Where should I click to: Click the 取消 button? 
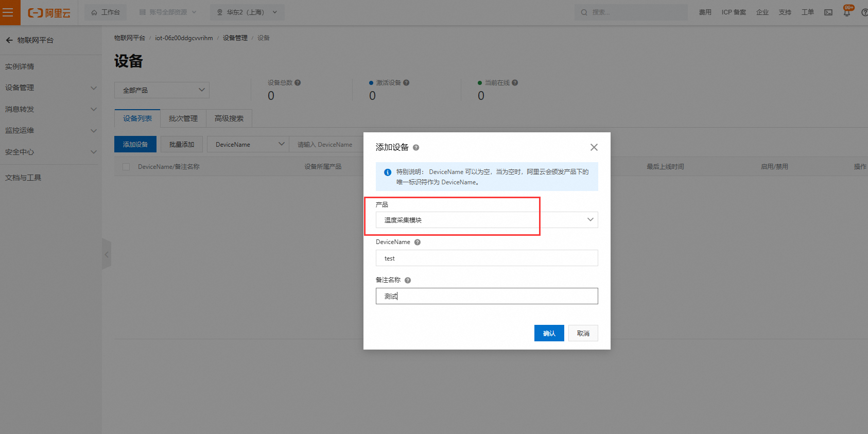[x=583, y=333]
